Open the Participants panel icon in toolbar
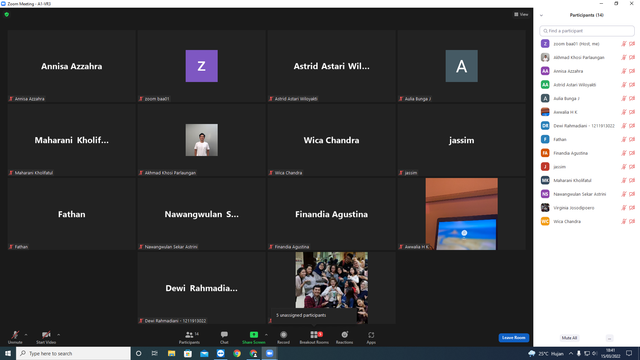 pyautogui.click(x=189, y=335)
